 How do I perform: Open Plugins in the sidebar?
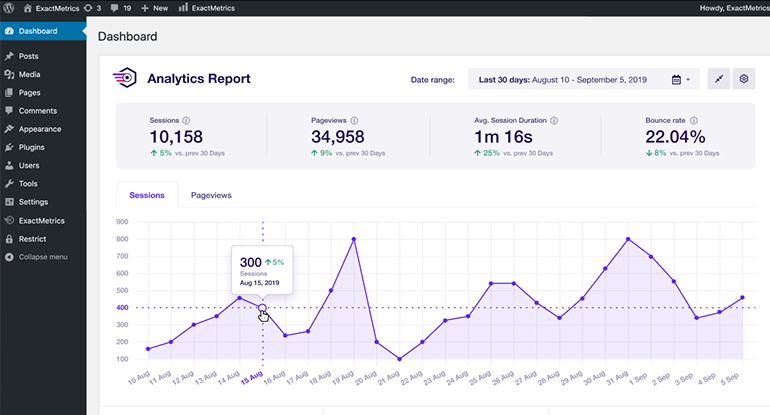31,147
